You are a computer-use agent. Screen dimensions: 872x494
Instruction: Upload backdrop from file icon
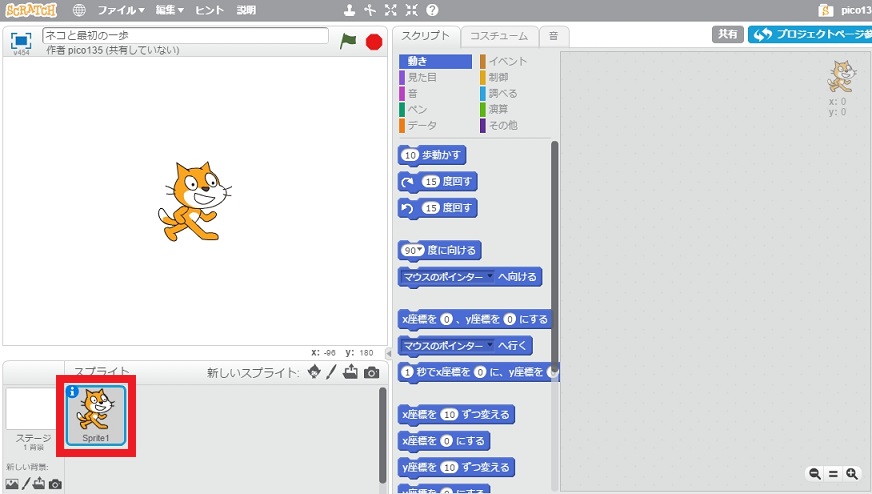[39, 483]
